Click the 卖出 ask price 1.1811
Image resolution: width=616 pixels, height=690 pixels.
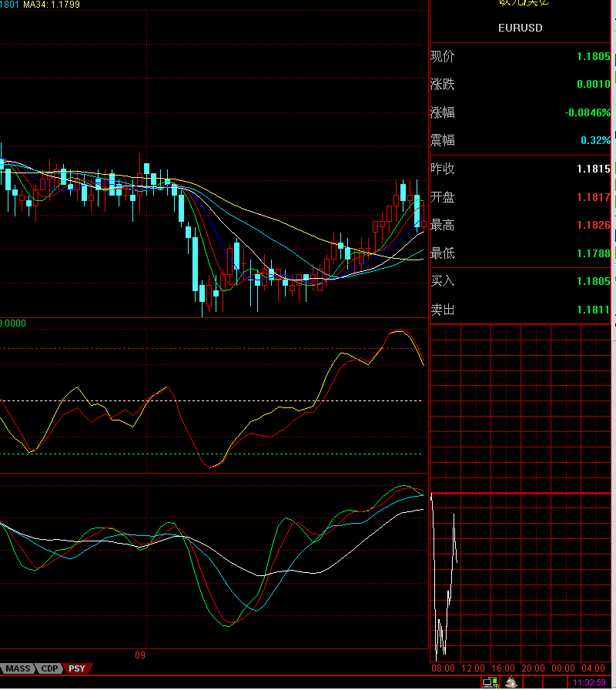pyautogui.click(x=593, y=310)
